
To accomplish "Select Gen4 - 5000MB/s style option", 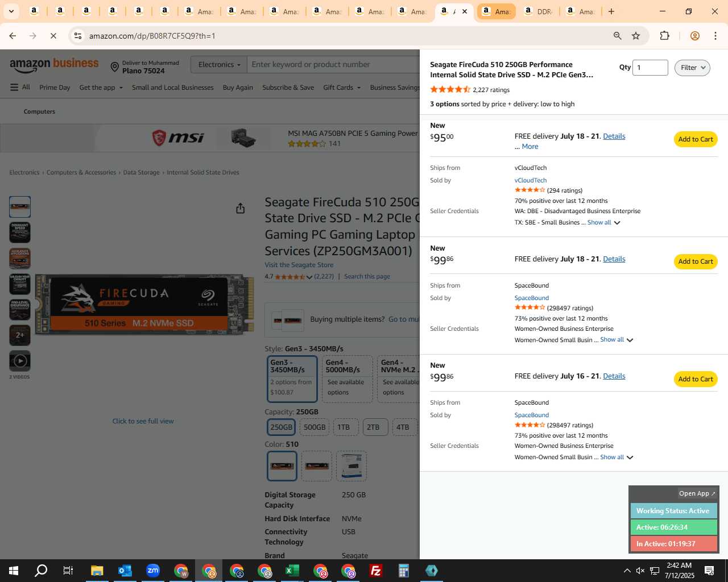I will tap(347, 379).
